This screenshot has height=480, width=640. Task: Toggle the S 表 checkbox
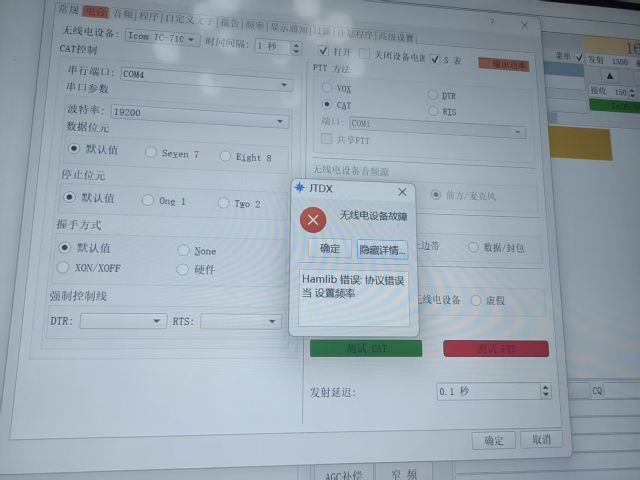[435, 59]
